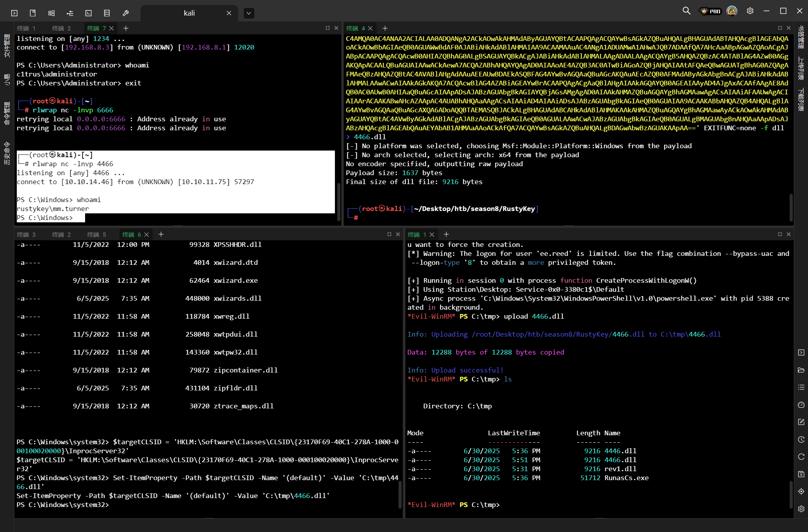808x532 pixels.
Task: Open the settings gear in title bar
Action: click(x=750, y=11)
